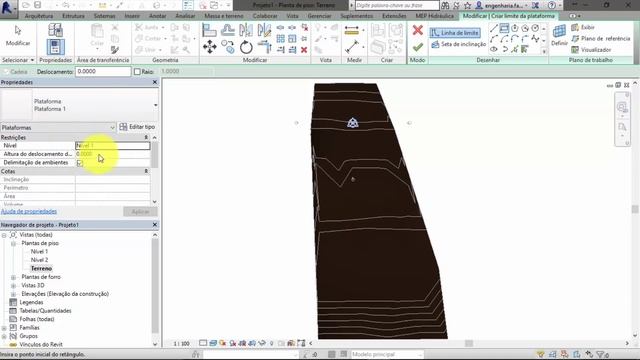Click the Mirror pick axis icon
Screen dimensions: 640x360
coord(246,30)
